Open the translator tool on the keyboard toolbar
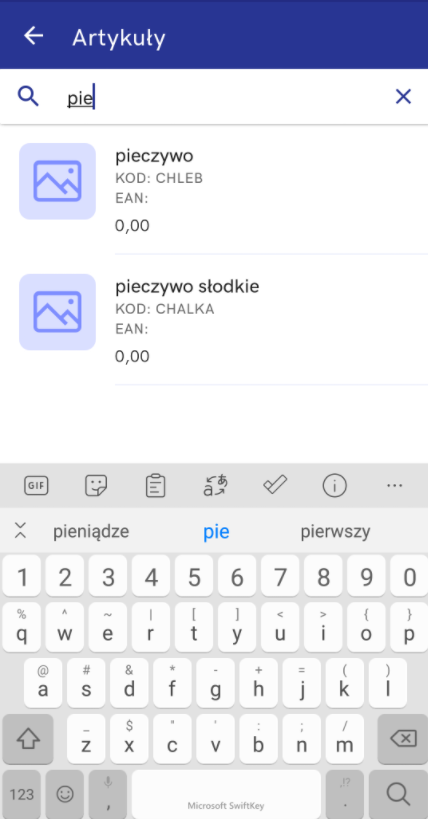This screenshot has height=819, width=428. tap(215, 486)
